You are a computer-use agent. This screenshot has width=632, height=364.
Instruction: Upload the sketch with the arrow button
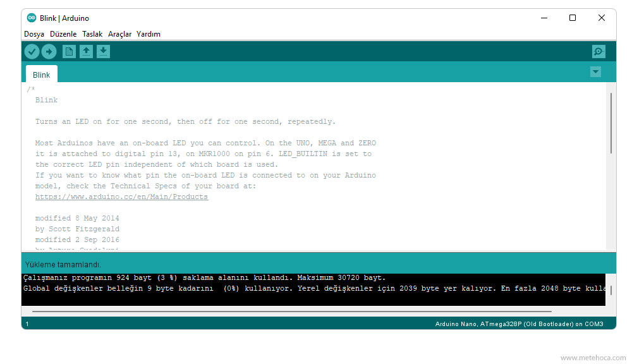tap(49, 52)
